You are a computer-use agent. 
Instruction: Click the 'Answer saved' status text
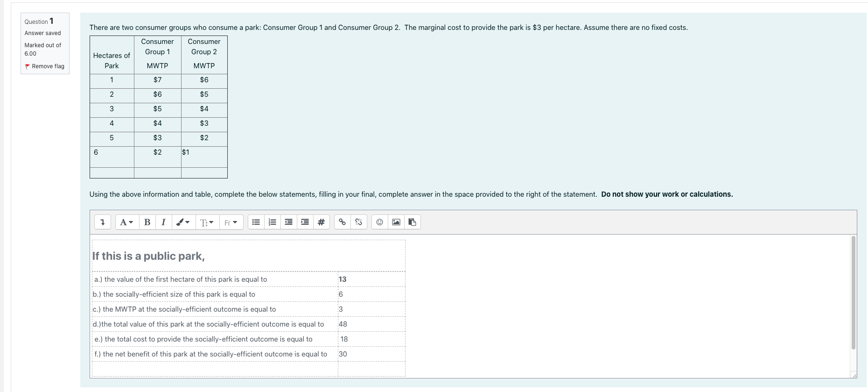coord(43,33)
